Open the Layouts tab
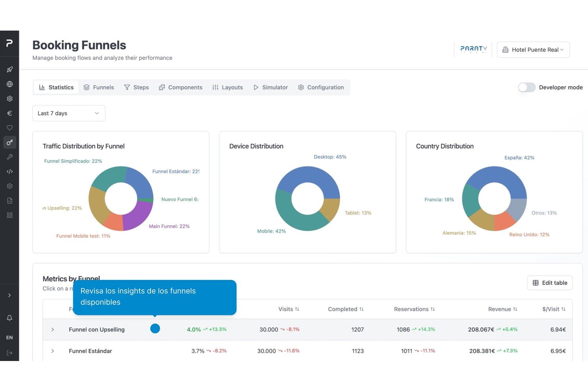Image resolution: width=588 pixels, height=392 pixels. pos(228,87)
